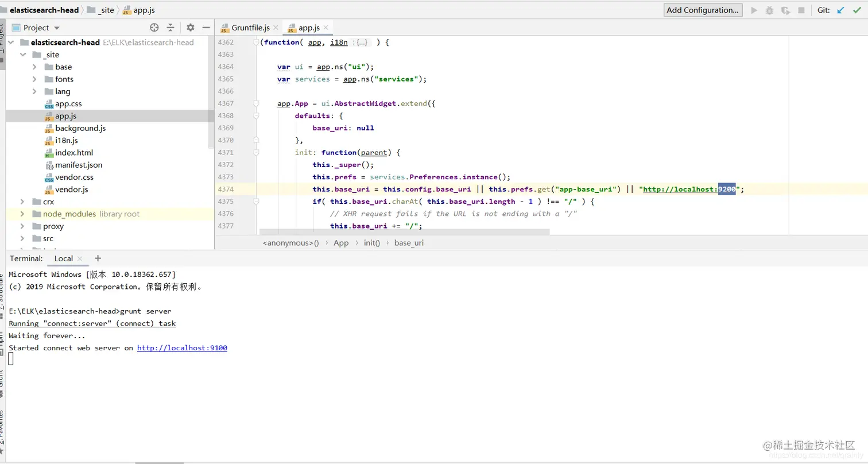Collapse the elasticsearch-head root folder
This screenshot has height=464, width=868.
tap(10, 42)
